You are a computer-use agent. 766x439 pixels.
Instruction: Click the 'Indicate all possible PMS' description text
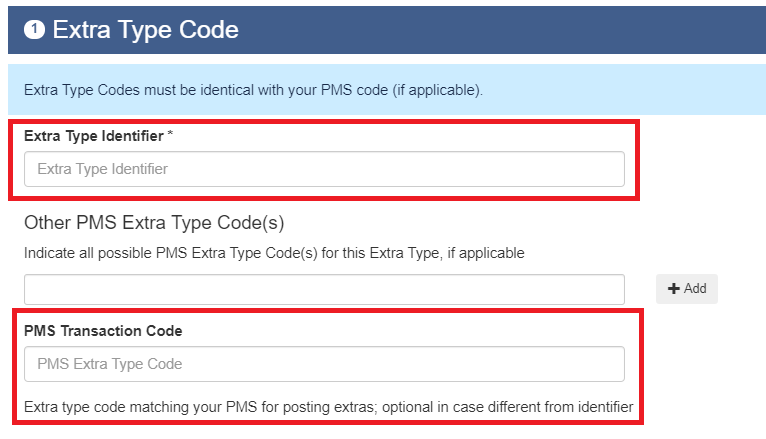coord(274,253)
